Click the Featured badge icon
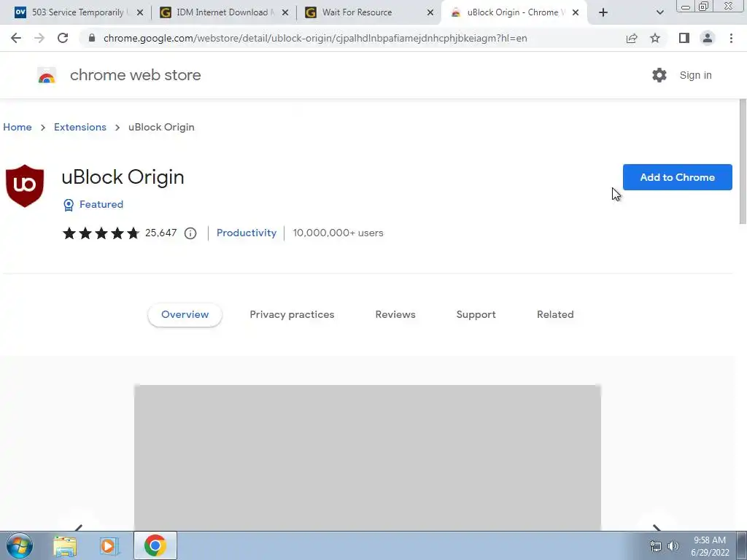 tap(69, 205)
